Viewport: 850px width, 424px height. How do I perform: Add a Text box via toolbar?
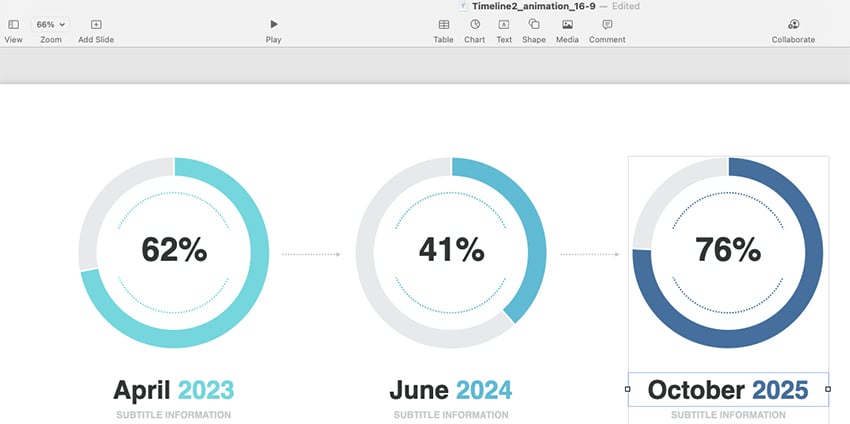[x=504, y=24]
